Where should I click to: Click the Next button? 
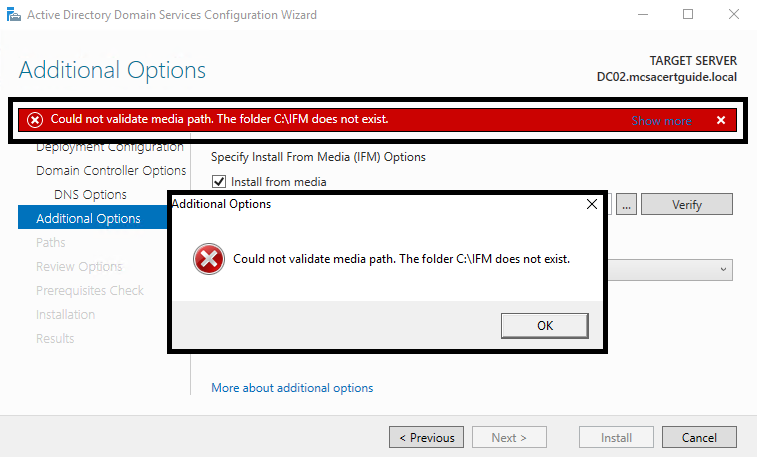(x=509, y=437)
